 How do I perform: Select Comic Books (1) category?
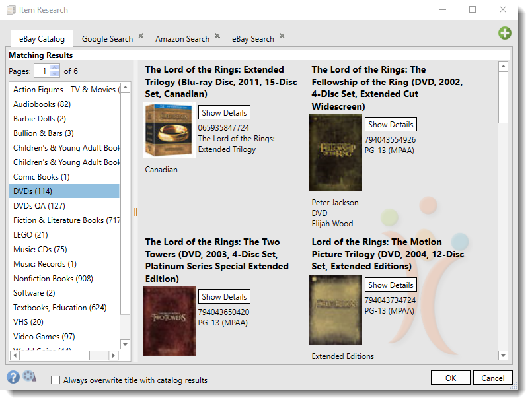pyautogui.click(x=65, y=176)
